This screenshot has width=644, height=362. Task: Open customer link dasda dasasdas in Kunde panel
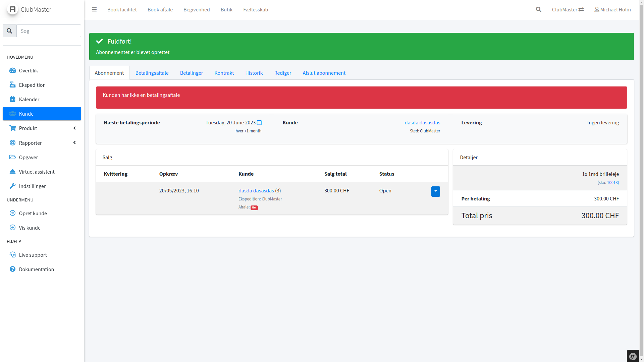422,123
